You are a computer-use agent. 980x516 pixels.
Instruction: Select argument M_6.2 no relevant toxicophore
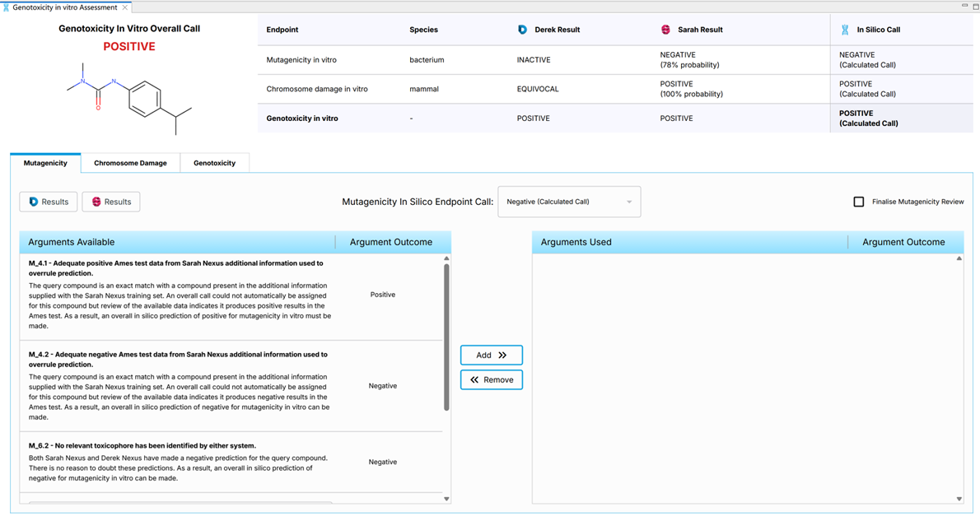[x=180, y=462]
